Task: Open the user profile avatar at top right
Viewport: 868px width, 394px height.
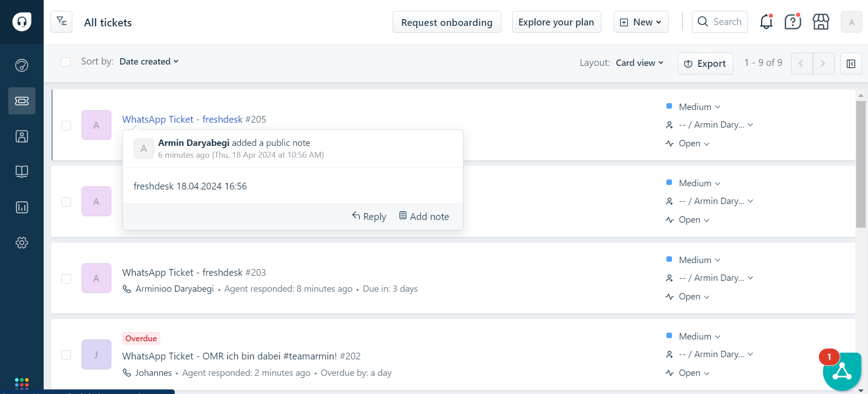Action: coord(852,22)
